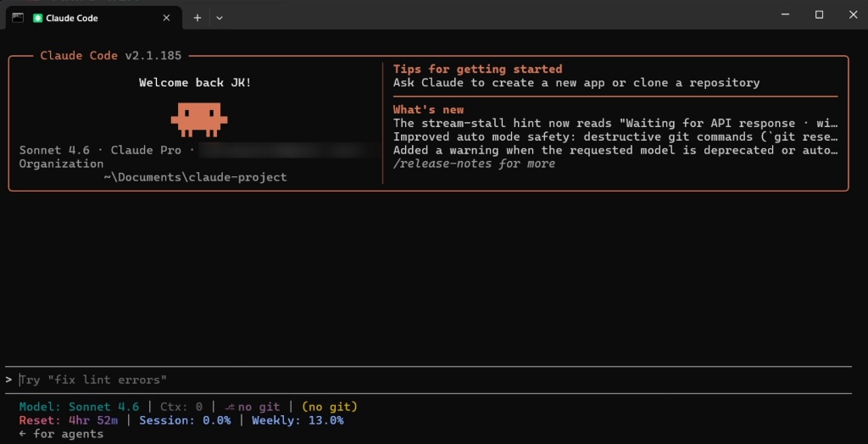
Task: Click the green Claude Code tab icon
Action: tap(37, 18)
